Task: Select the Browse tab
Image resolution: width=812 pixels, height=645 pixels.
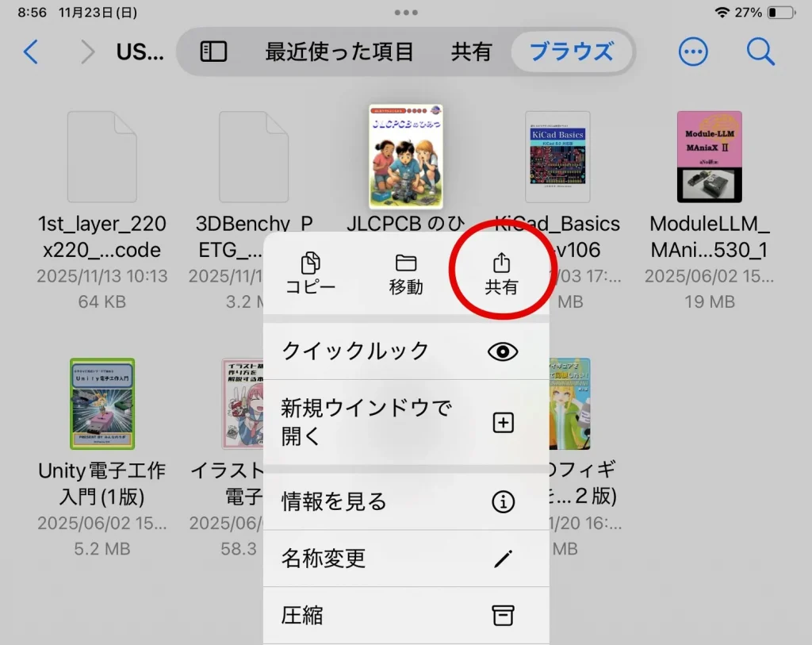Action: [571, 52]
